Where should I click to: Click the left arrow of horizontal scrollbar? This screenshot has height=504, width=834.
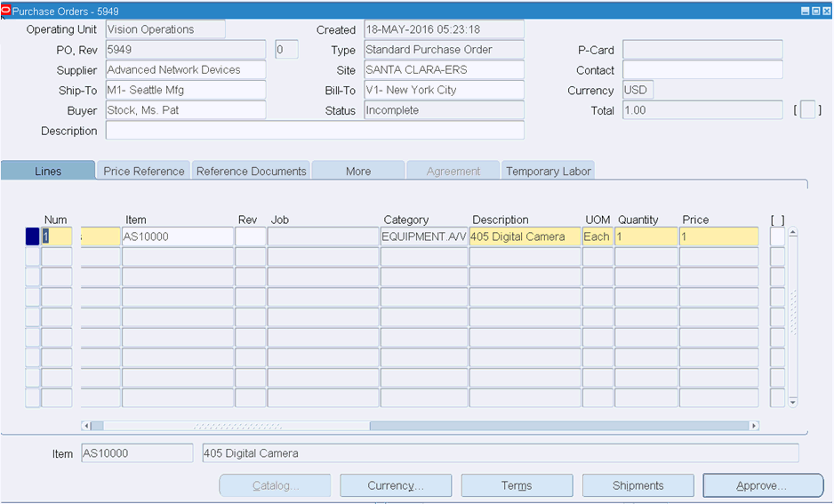point(85,426)
